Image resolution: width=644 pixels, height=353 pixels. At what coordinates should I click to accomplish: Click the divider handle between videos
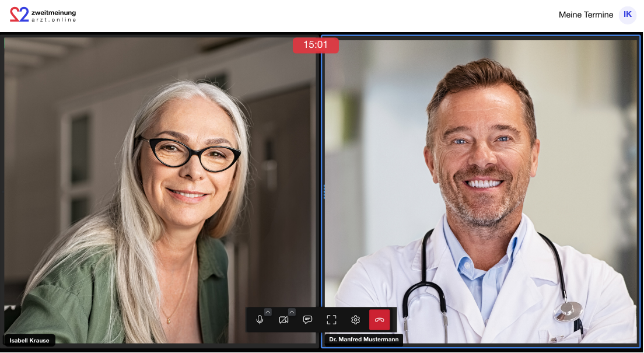(x=324, y=192)
